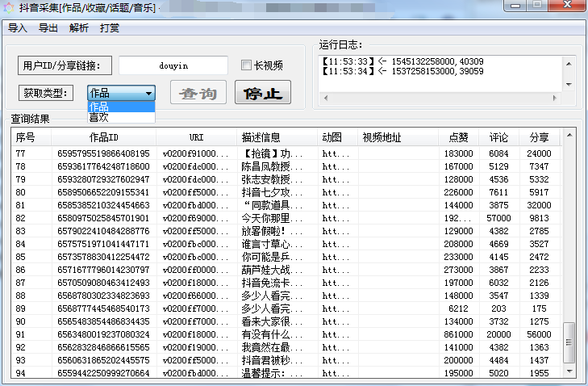Click description 抖音免流卡...

[x=272, y=283]
